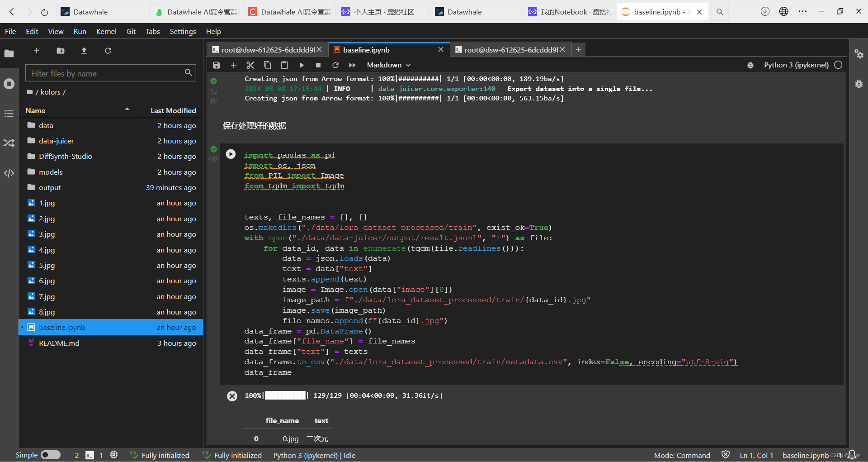The height and width of the screenshot is (462, 868).
Task: Switch to the 我的Notebook browser tab
Action: coord(570,12)
